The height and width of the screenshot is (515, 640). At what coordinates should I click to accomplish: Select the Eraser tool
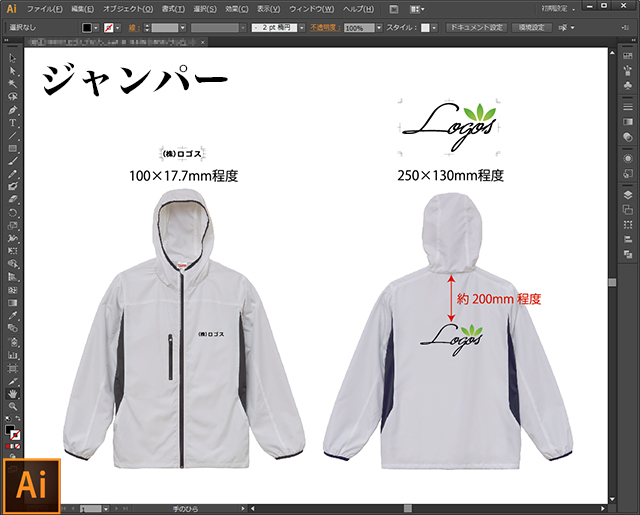(13, 200)
